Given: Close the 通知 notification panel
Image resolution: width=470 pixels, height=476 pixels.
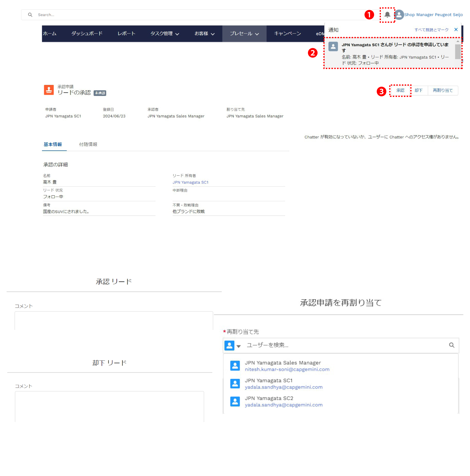Looking at the screenshot, I should point(456,30).
